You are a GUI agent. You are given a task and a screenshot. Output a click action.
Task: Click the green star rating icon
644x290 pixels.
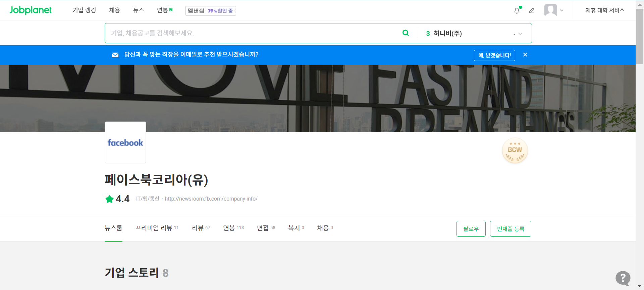pos(109,199)
